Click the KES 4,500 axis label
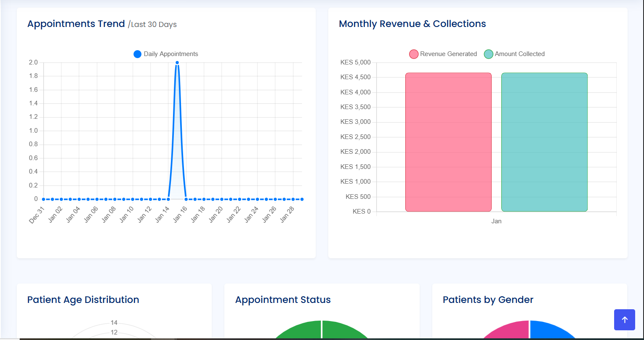The width and height of the screenshot is (644, 340). [x=356, y=77]
